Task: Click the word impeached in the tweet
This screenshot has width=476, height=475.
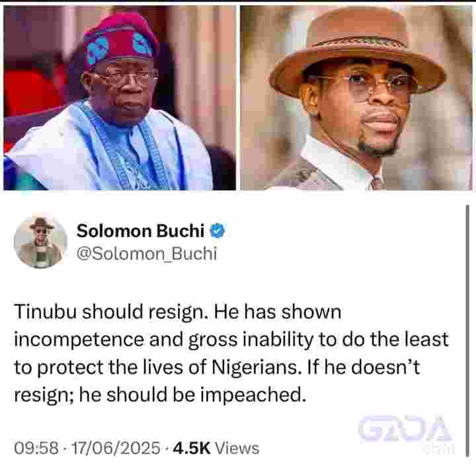Action: (x=253, y=395)
